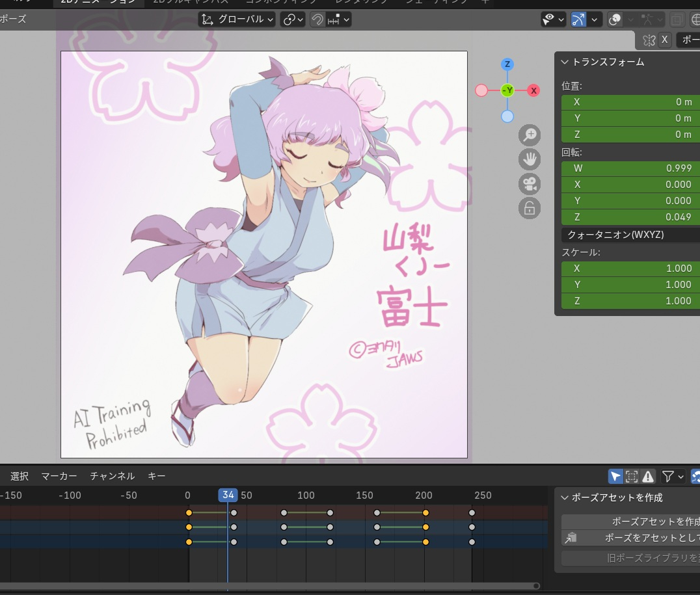
Task: Click the green -Y axis gizmo handle
Action: pos(507,90)
